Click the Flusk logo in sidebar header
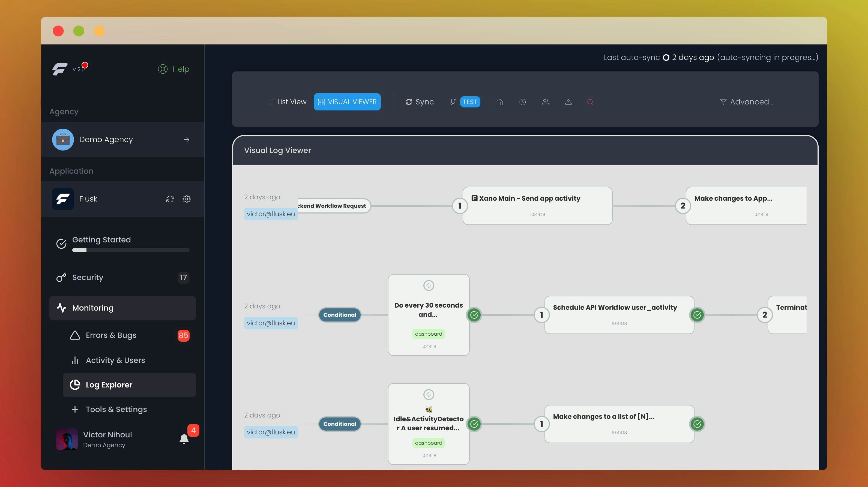 point(60,69)
